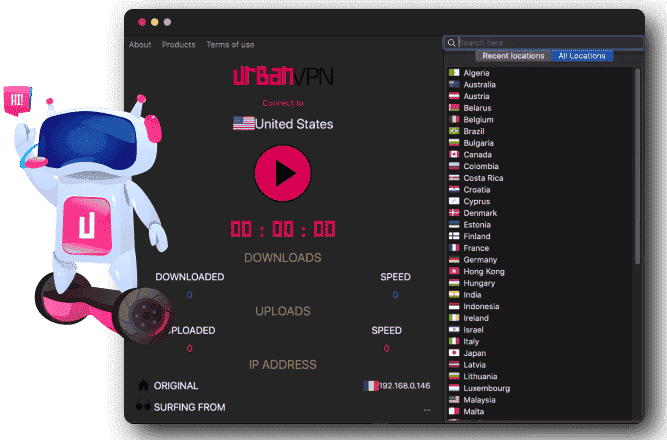667x440 pixels.
Task: Click the Israel flag icon
Action: 454,329
